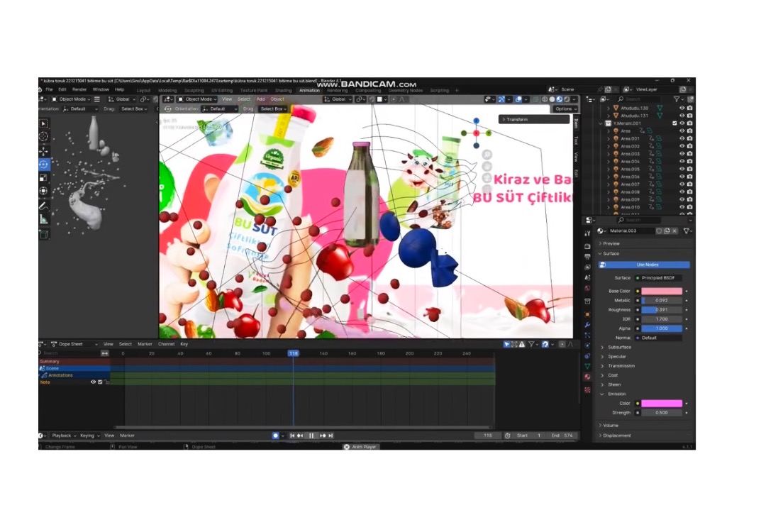Open the Material properties tab icon
This screenshot has height=532, width=761.
click(587, 377)
